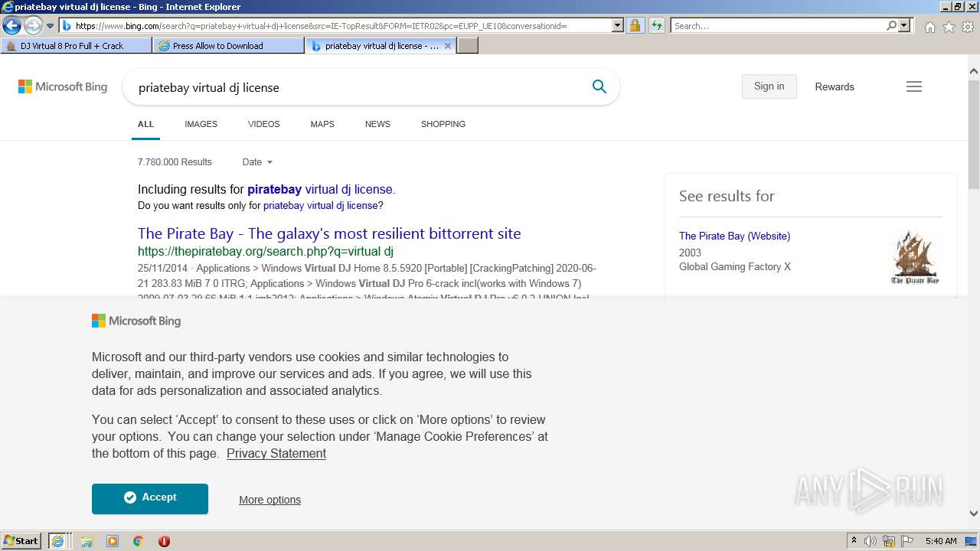Switch to DJ Virtual 8 Pro Full tab
980x551 pixels.
click(x=76, y=46)
